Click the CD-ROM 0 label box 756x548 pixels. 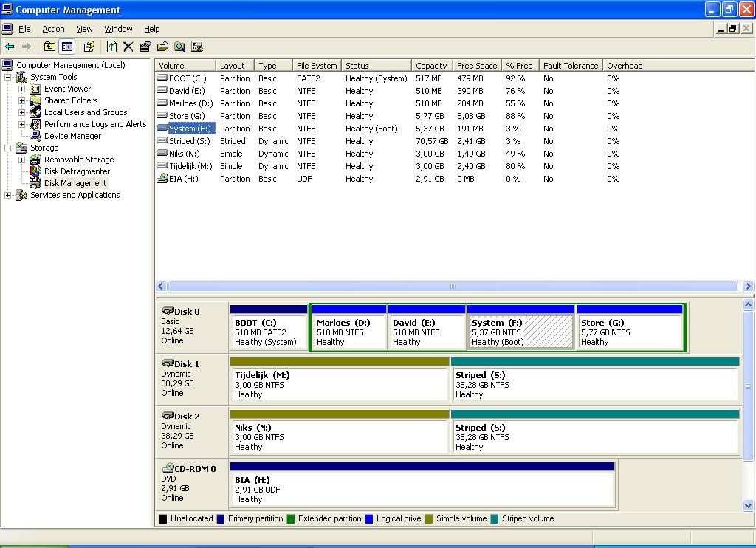click(191, 484)
